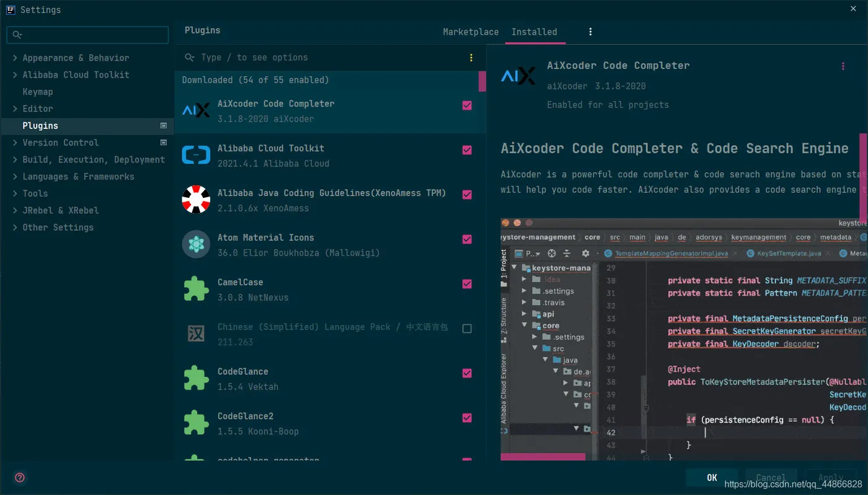The image size is (868, 495).
Task: Click the project-scope icon on the Plugins row
Action: click(x=164, y=125)
